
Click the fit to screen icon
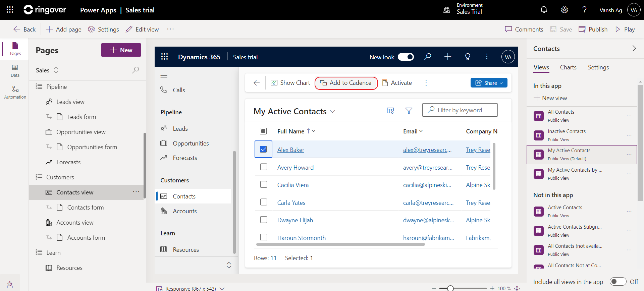pyautogui.click(x=517, y=288)
